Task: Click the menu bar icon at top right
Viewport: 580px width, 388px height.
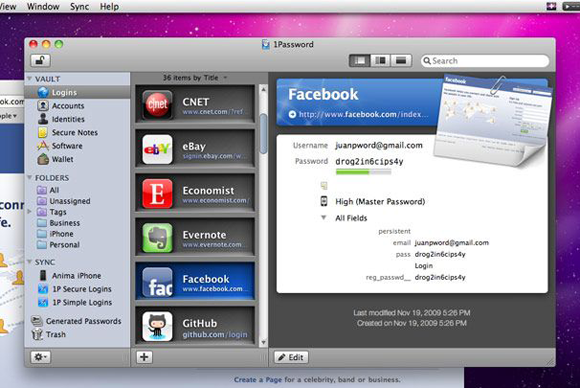Action: [551, 6]
